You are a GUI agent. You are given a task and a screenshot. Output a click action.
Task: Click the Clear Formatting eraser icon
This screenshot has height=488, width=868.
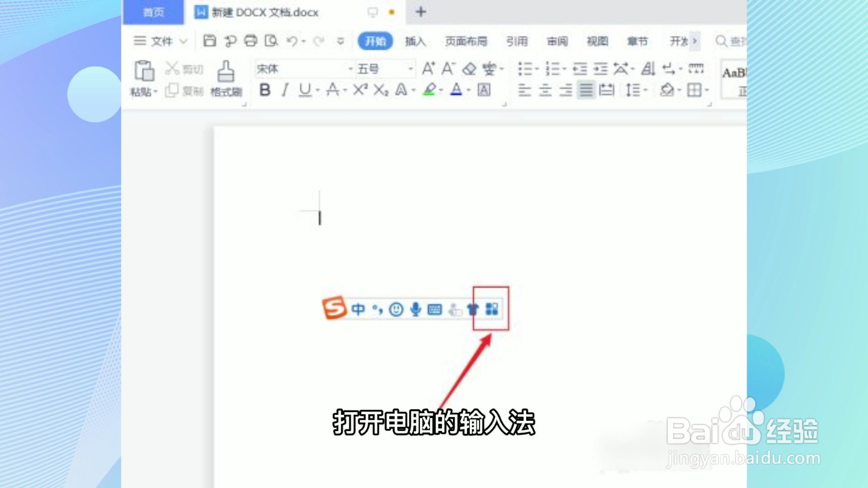(469, 69)
